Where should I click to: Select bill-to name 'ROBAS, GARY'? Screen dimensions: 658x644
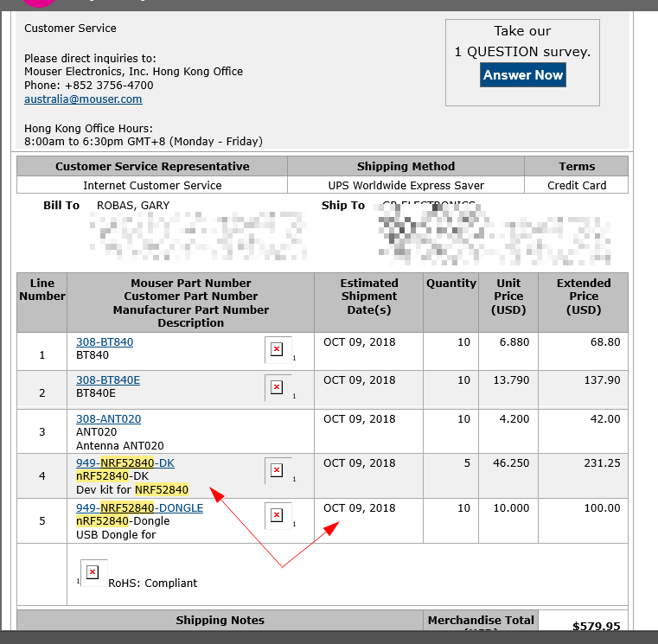(x=133, y=206)
